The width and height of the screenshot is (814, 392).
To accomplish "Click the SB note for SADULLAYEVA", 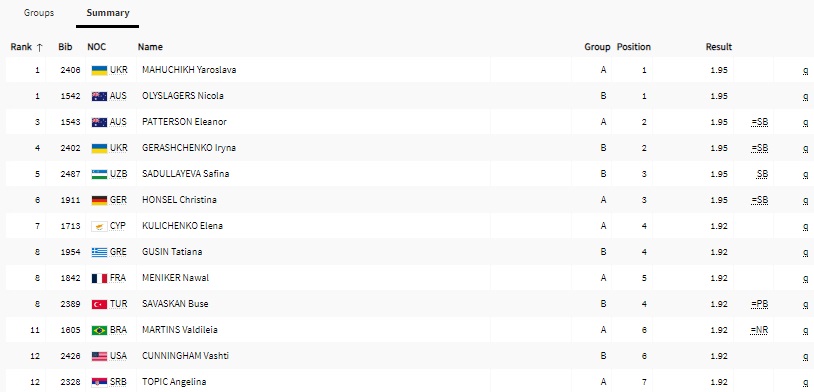I will [762, 174].
